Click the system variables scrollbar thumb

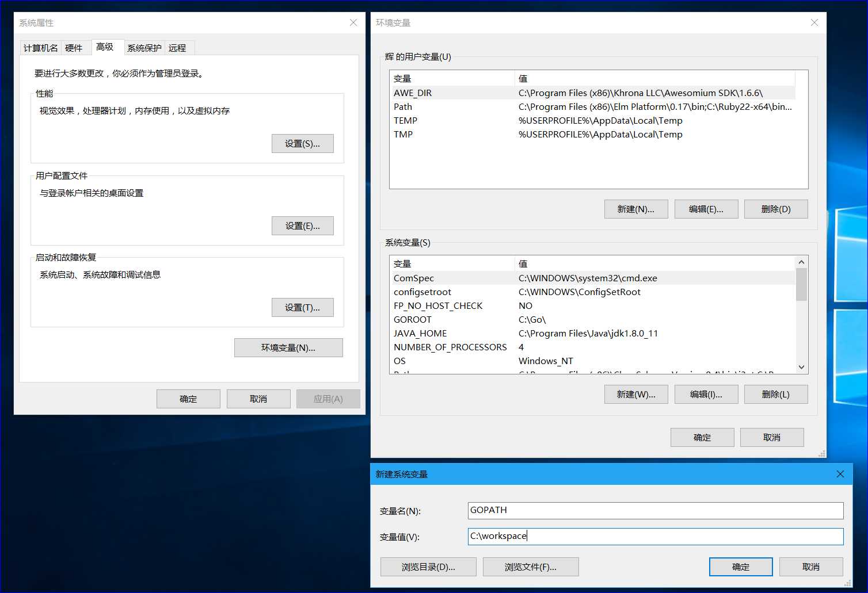(x=801, y=284)
